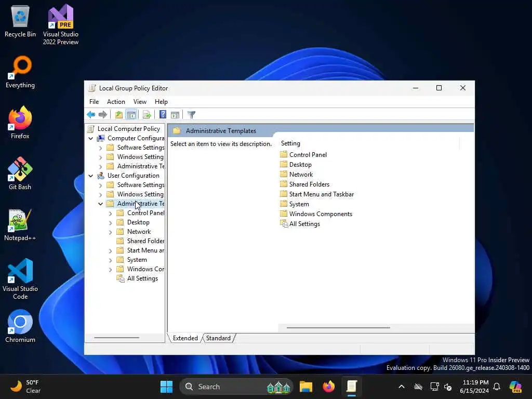532x399 pixels.
Task: Open the File menu
Action: pos(94,102)
